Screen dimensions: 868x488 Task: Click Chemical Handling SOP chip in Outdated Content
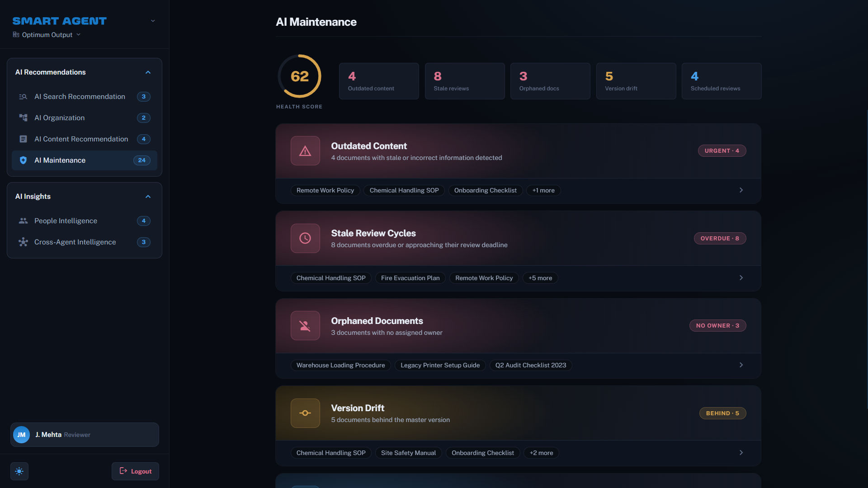[404, 191]
